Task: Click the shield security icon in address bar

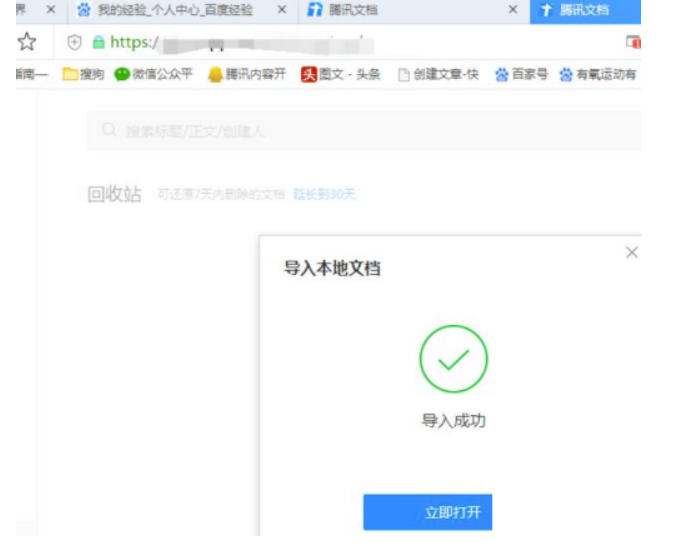Action: coord(74,42)
